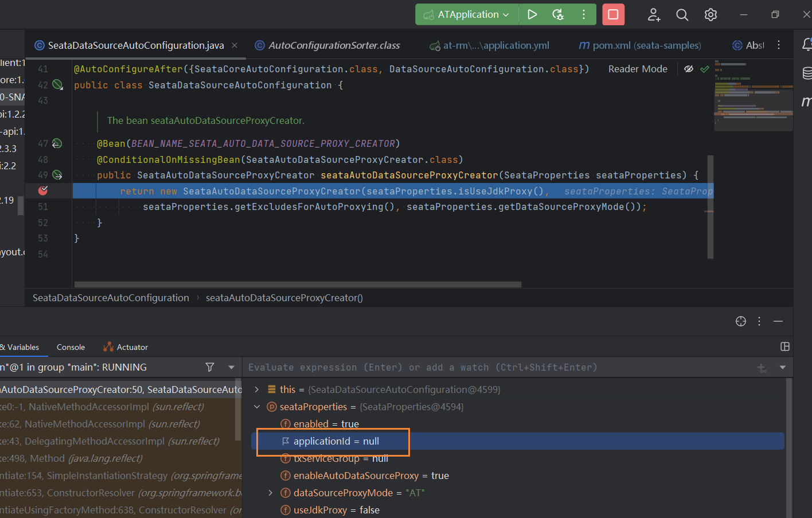Open the application.yml editor tab

496,45
